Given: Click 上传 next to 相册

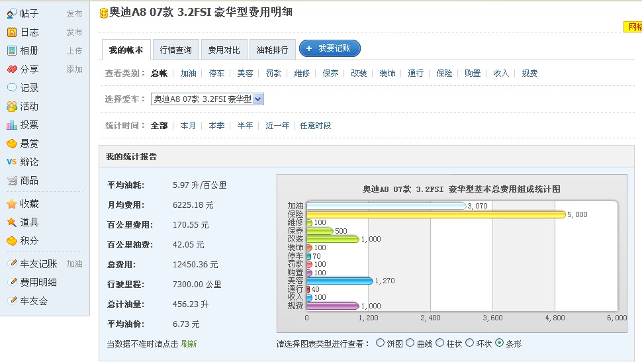Looking at the screenshot, I should (x=74, y=51).
